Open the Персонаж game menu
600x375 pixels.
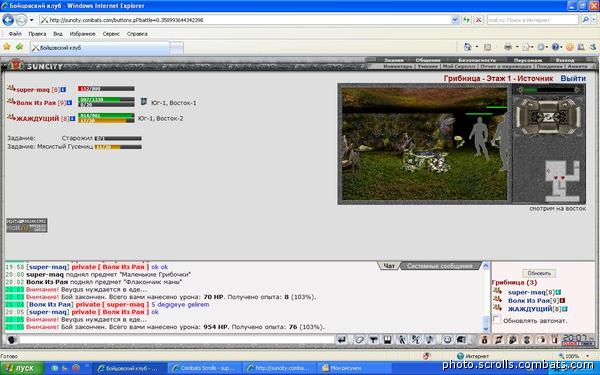point(528,60)
